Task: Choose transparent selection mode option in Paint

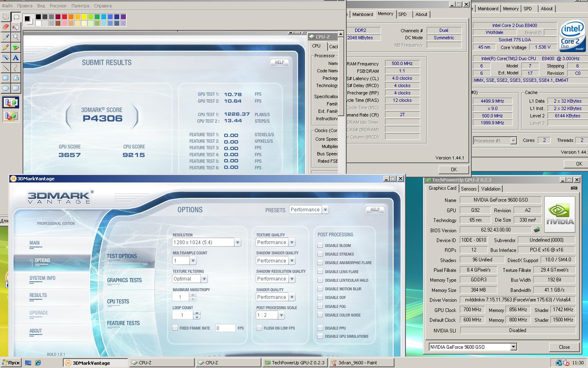Action: pos(11,116)
